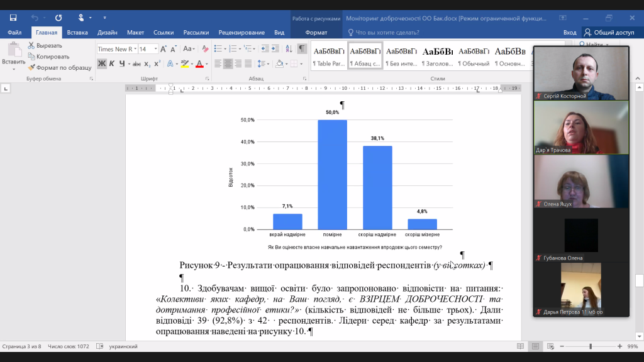The height and width of the screenshot is (362, 644).
Task: Toggle Italic (К) formatting
Action: click(x=112, y=63)
